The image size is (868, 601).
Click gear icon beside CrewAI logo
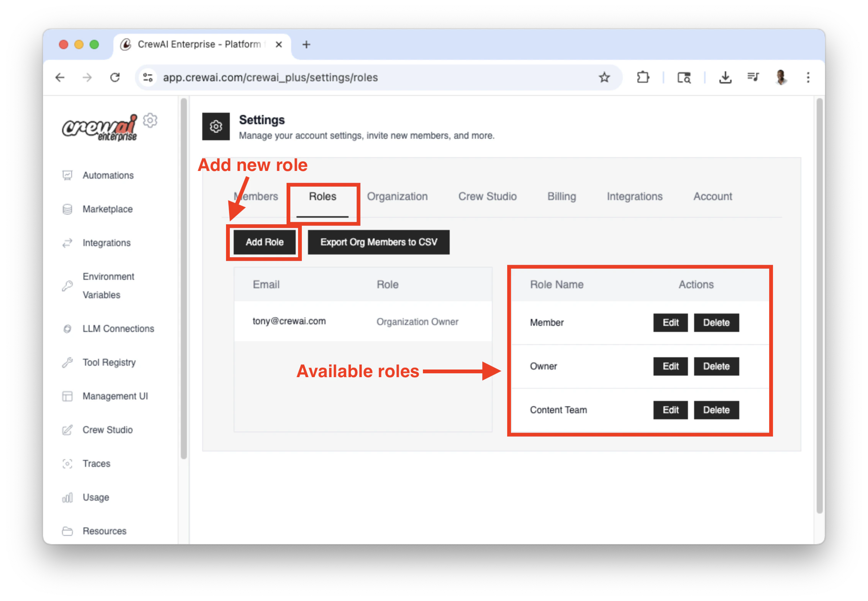[x=150, y=121]
